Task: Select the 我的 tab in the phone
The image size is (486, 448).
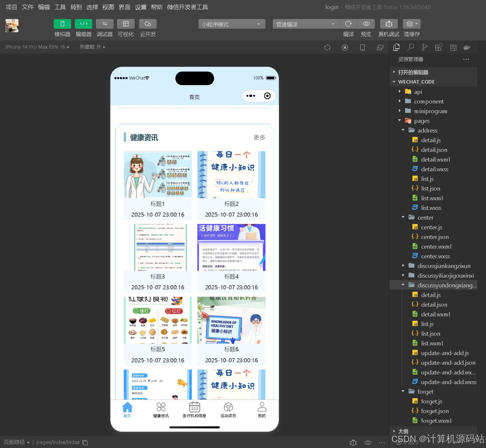Action: tap(262, 410)
